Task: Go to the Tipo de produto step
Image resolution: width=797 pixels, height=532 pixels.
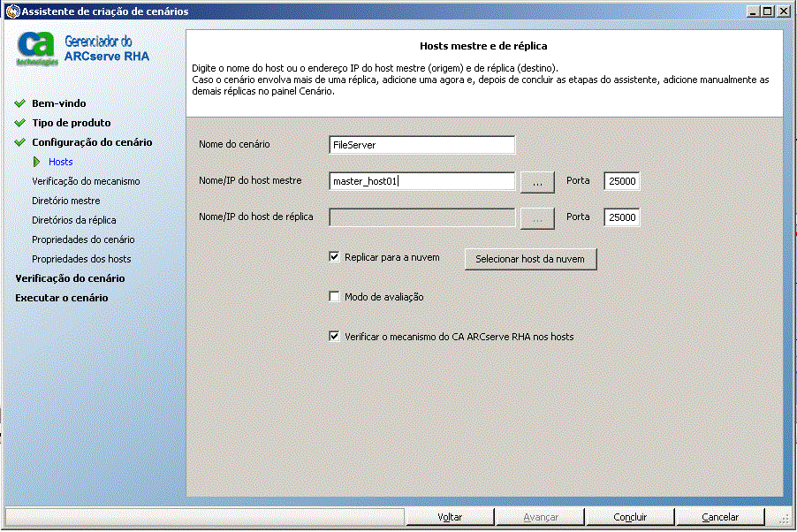Action: click(72, 123)
